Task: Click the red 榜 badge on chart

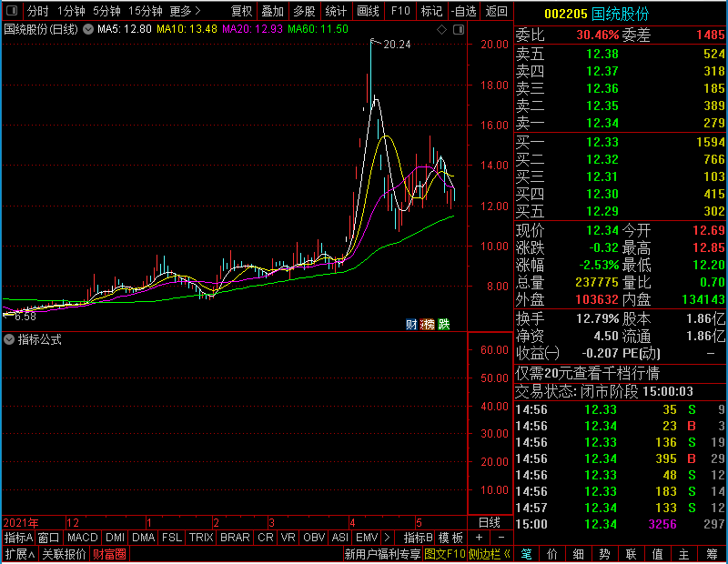Action: coord(427,324)
